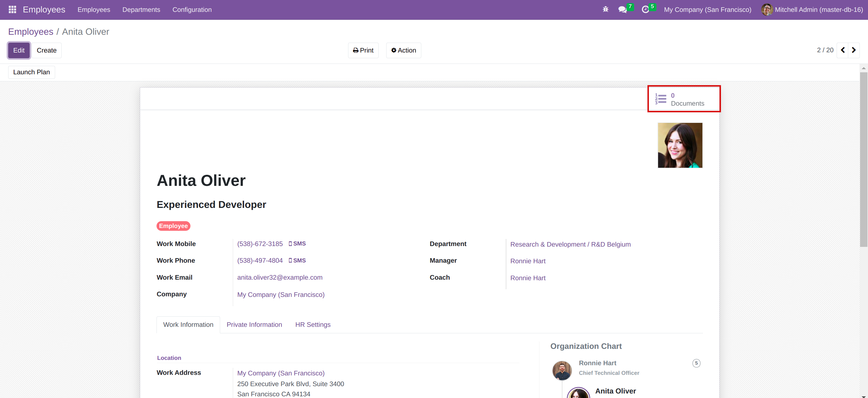
Task: Open the My Company switcher in top bar
Action: (x=707, y=9)
